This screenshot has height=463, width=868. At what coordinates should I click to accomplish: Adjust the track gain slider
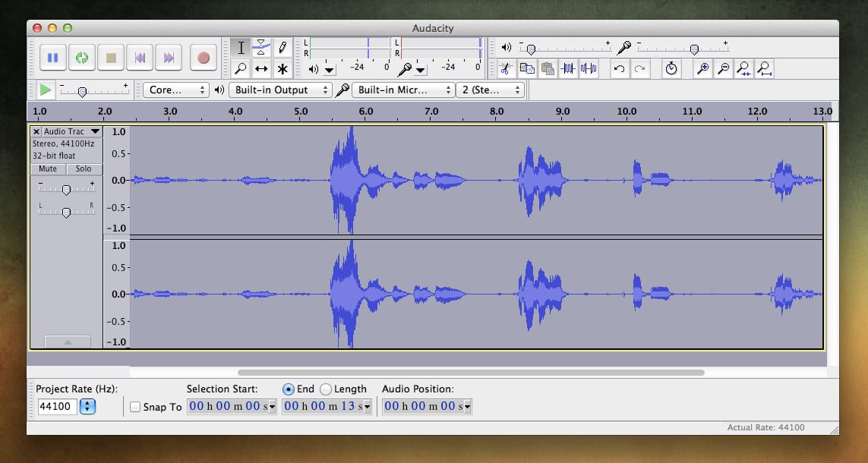(x=66, y=190)
